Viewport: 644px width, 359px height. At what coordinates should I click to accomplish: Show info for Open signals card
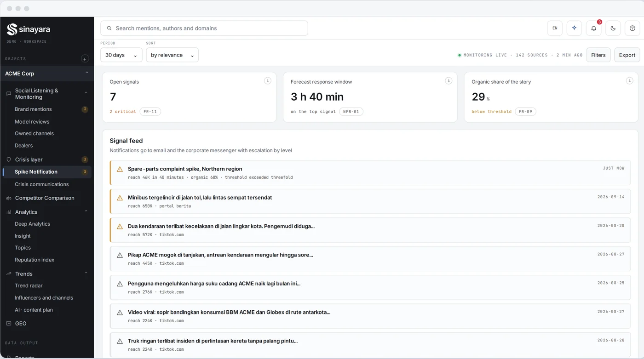click(267, 80)
